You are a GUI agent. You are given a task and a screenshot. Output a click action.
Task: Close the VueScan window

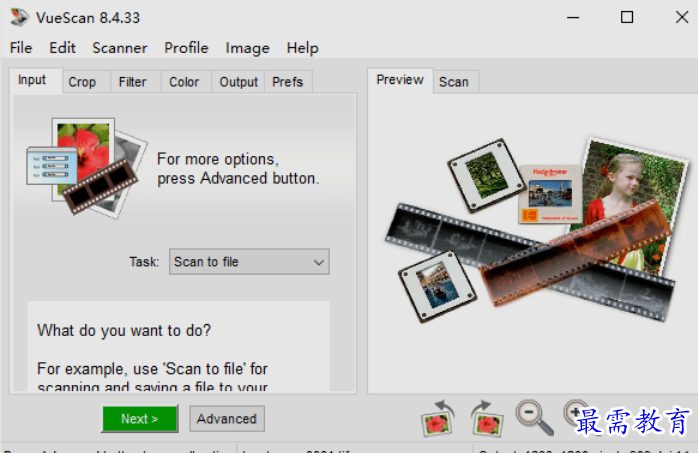(x=682, y=17)
